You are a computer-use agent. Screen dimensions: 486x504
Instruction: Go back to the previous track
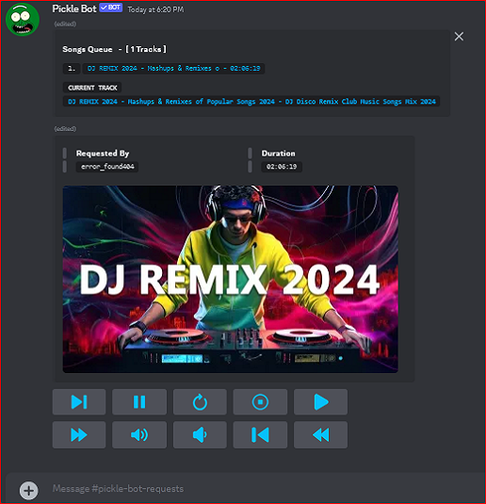[x=260, y=435]
